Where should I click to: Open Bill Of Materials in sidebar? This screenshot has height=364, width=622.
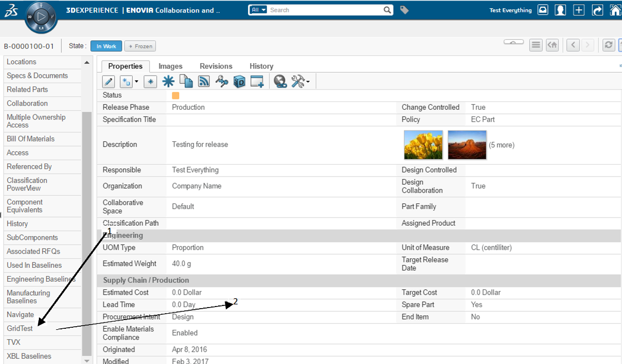click(31, 139)
